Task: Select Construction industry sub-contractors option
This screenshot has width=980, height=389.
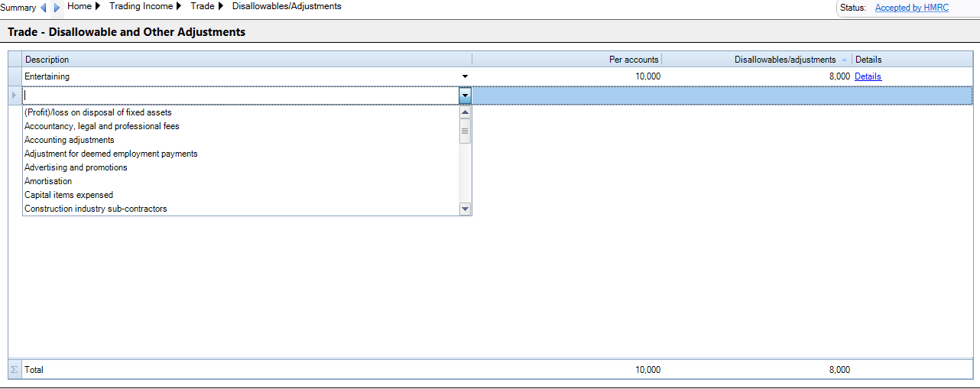Action: [241, 209]
